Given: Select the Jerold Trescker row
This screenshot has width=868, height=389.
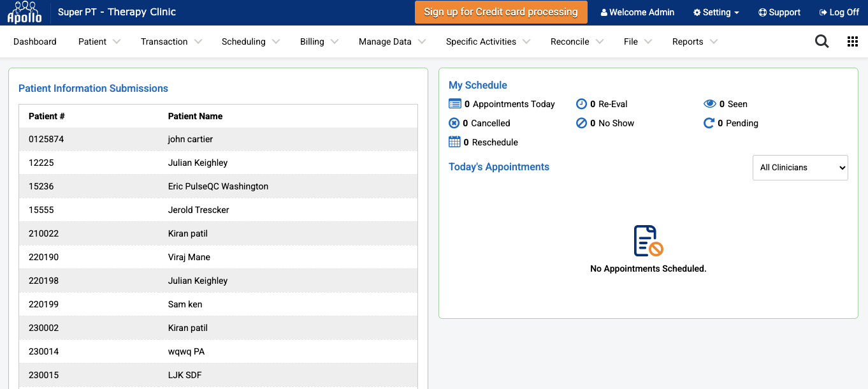Looking at the screenshot, I should (x=219, y=210).
